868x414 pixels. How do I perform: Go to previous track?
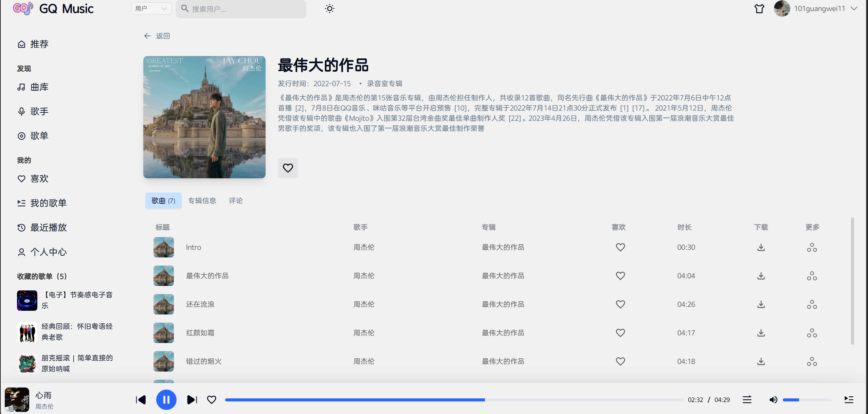click(x=141, y=400)
